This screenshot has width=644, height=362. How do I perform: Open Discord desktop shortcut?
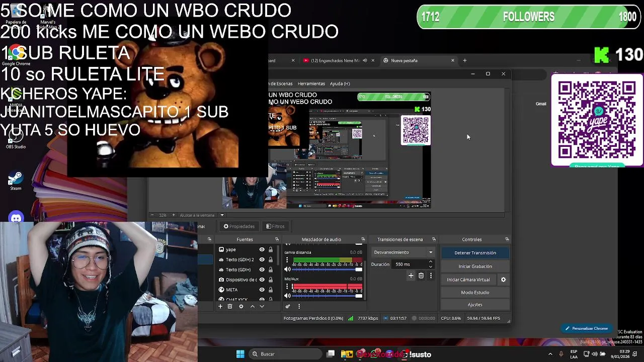16,217
